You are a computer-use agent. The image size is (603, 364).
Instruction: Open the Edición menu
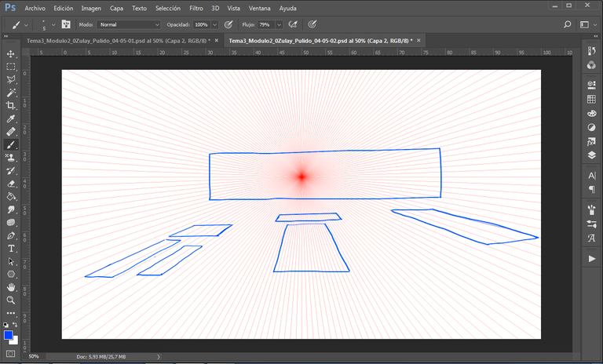pyautogui.click(x=64, y=8)
